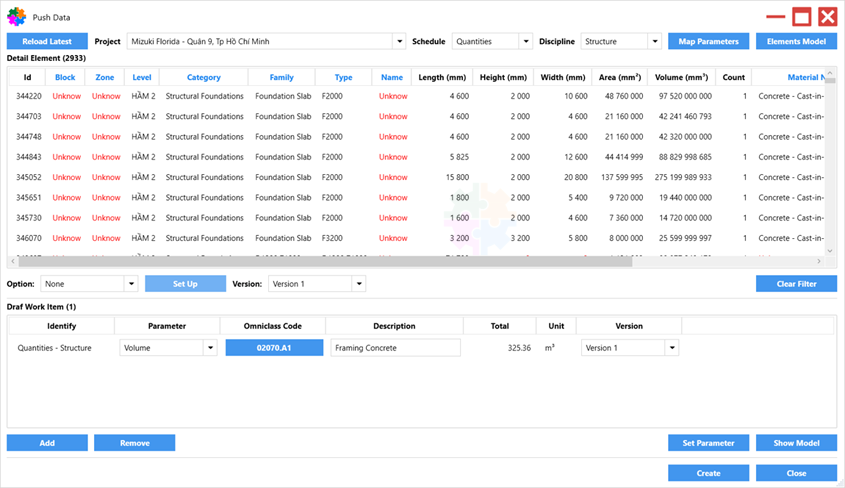The image size is (845, 488).
Task: Select row with Id 346070
Action: coord(416,238)
